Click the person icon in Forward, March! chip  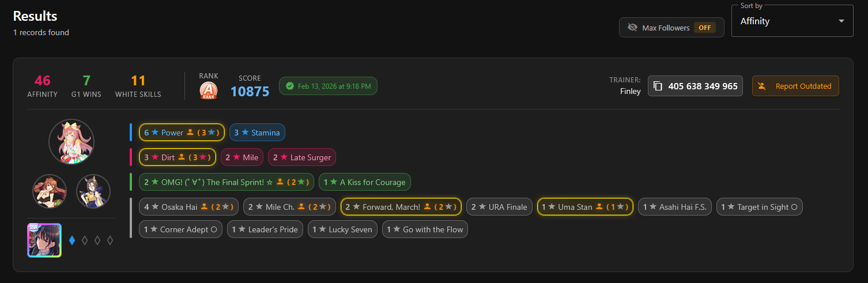click(427, 206)
